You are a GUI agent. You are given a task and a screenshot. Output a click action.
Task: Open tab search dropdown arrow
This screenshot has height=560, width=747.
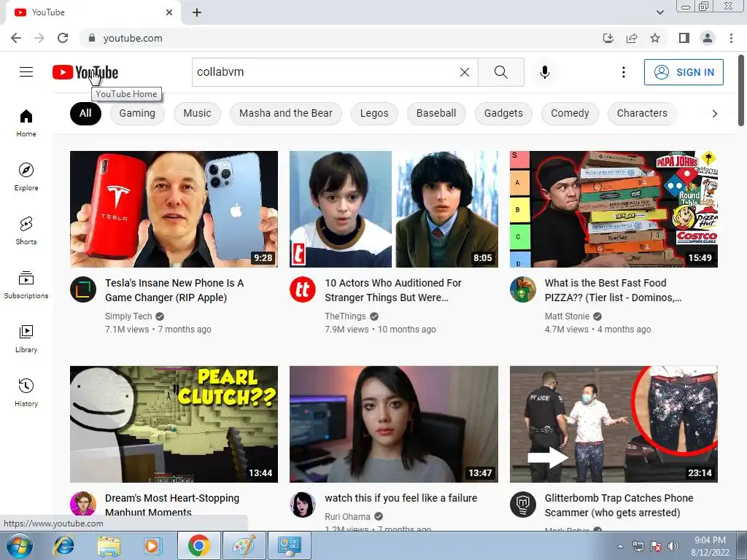tap(659, 12)
